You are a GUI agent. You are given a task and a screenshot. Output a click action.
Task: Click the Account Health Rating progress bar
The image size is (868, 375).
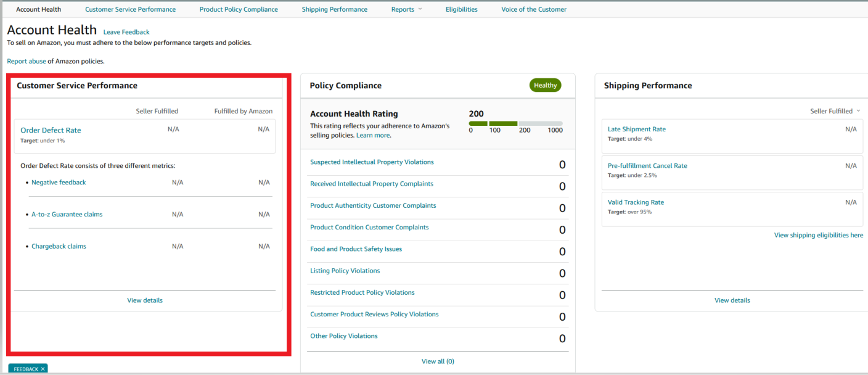[x=515, y=123]
